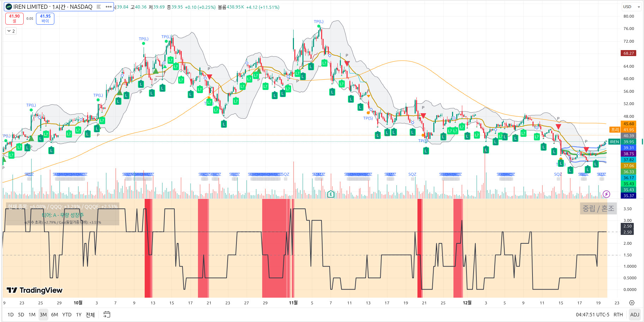Viewport: 644px width, 322px height.
Task: Select the 1Y time range
Action: coord(79,315)
